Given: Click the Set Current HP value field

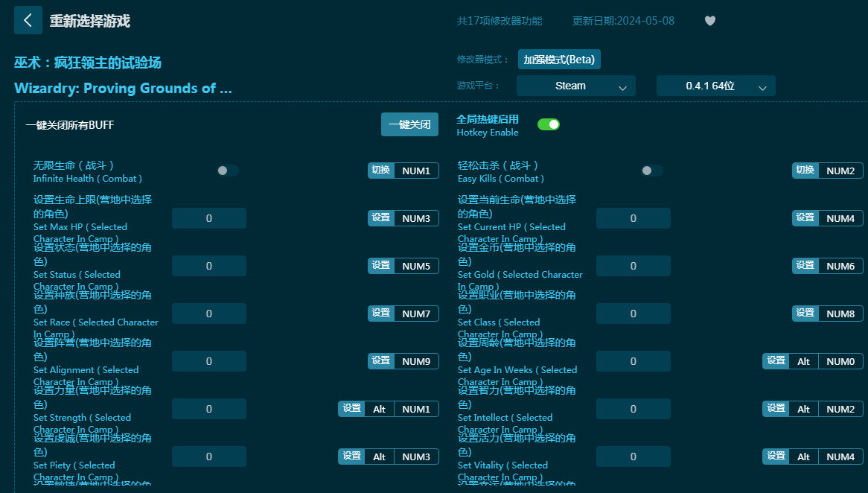Looking at the screenshot, I should [634, 218].
